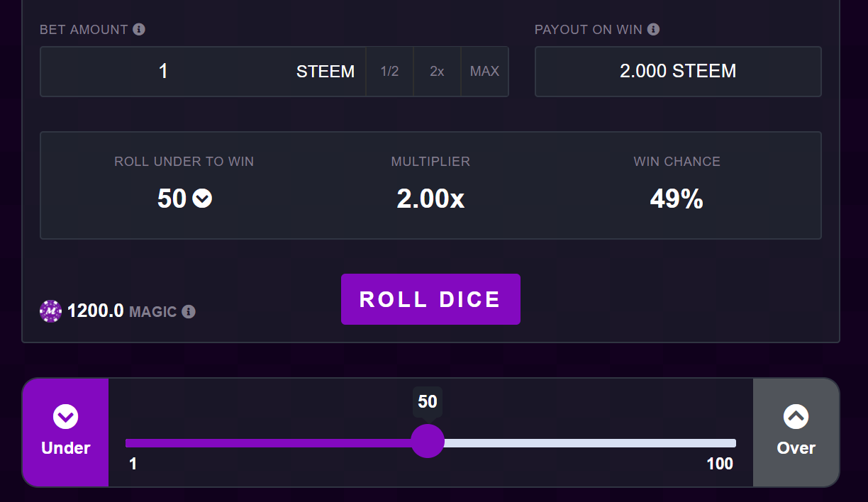Click the down chevron icon in Under button
Screen dimensions: 868x502
pyautogui.click(x=66, y=417)
